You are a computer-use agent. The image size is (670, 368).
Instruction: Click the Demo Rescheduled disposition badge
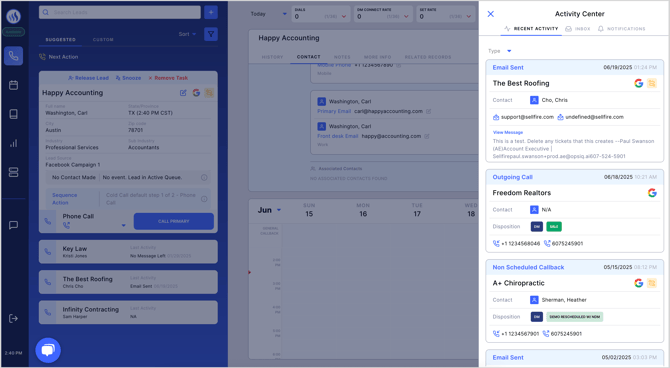click(574, 317)
